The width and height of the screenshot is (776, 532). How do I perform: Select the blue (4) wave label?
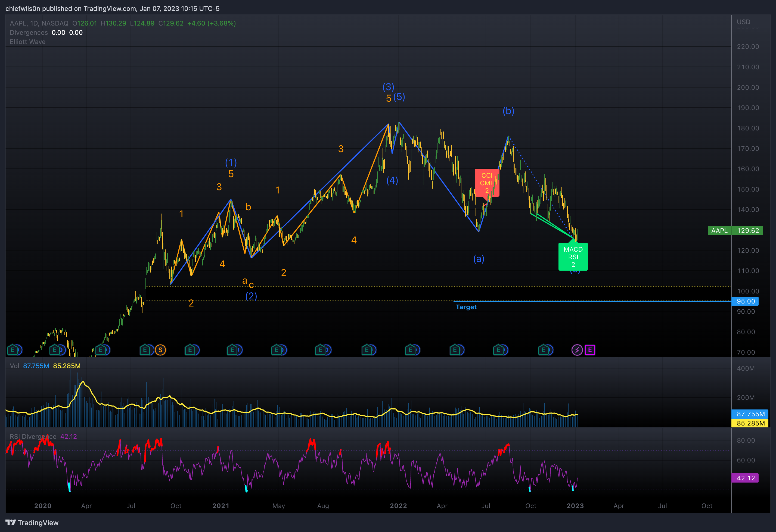click(x=392, y=181)
